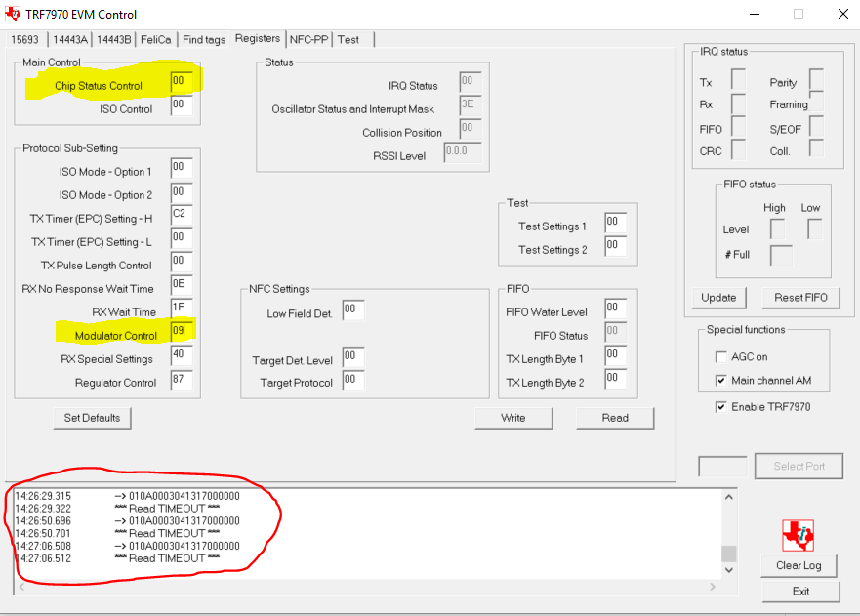Click the TI logo in title bar
Screen dimensions: 860x616
(12, 14)
